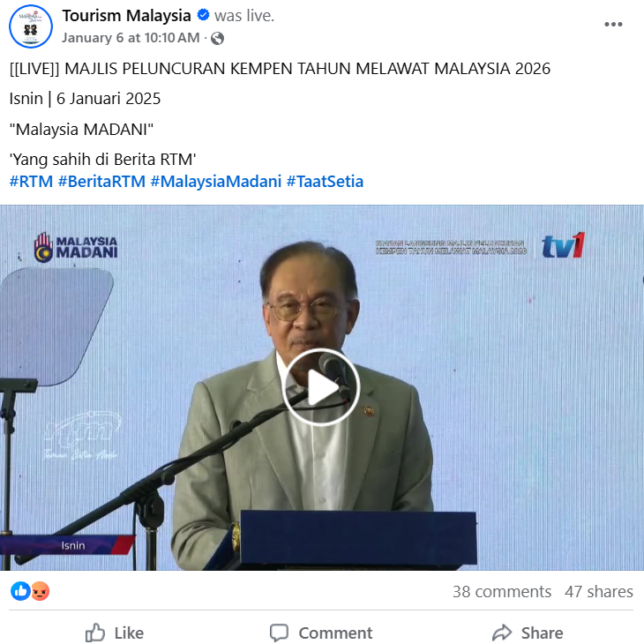Open the #BeritaRTM hashtag
The height and width of the screenshot is (644, 644).
[101, 182]
